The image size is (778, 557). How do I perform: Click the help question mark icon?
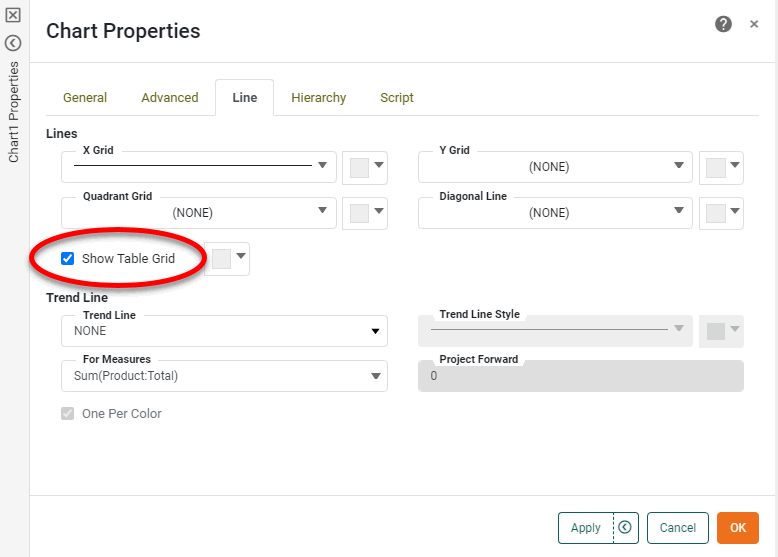723,24
